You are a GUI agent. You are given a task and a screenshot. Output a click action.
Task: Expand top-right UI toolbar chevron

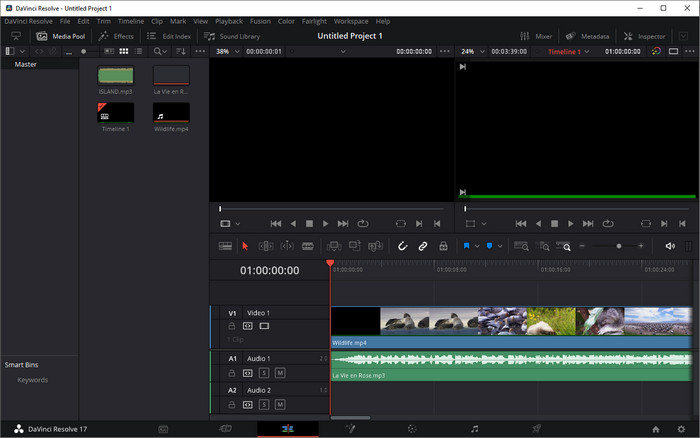click(683, 36)
